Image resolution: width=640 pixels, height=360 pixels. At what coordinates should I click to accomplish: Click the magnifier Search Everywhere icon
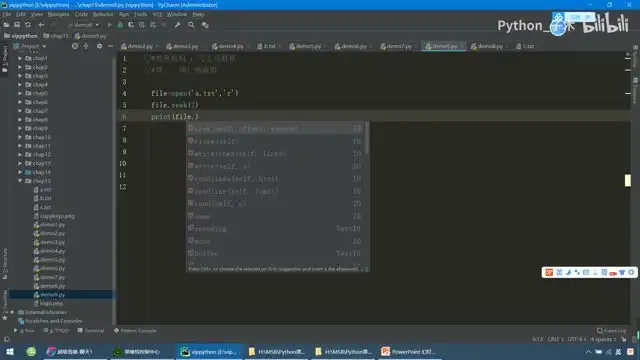click(191, 25)
